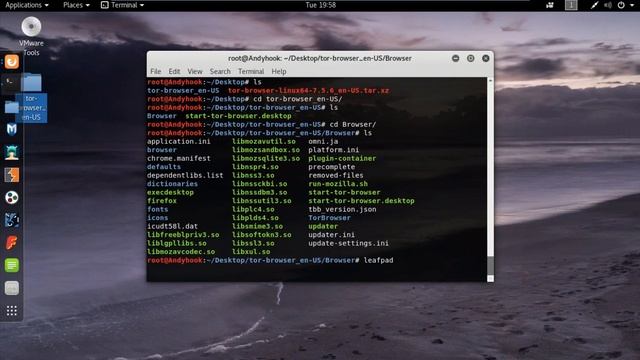The width and height of the screenshot is (640, 360).
Task: Open the clock showing Tue 19:58
Action: (320, 5)
